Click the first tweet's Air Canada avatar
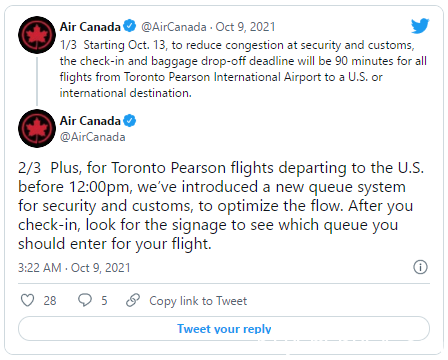The image size is (448, 360). click(x=37, y=35)
